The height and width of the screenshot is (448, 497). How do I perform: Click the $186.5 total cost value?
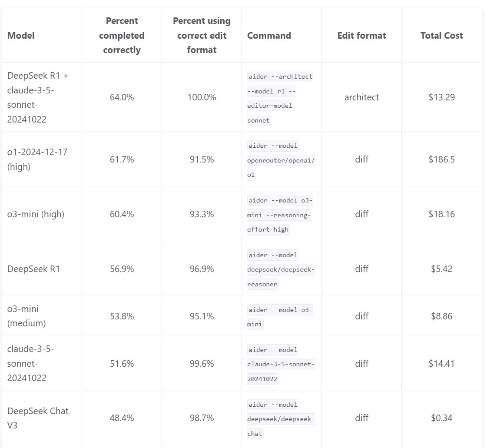pos(441,159)
